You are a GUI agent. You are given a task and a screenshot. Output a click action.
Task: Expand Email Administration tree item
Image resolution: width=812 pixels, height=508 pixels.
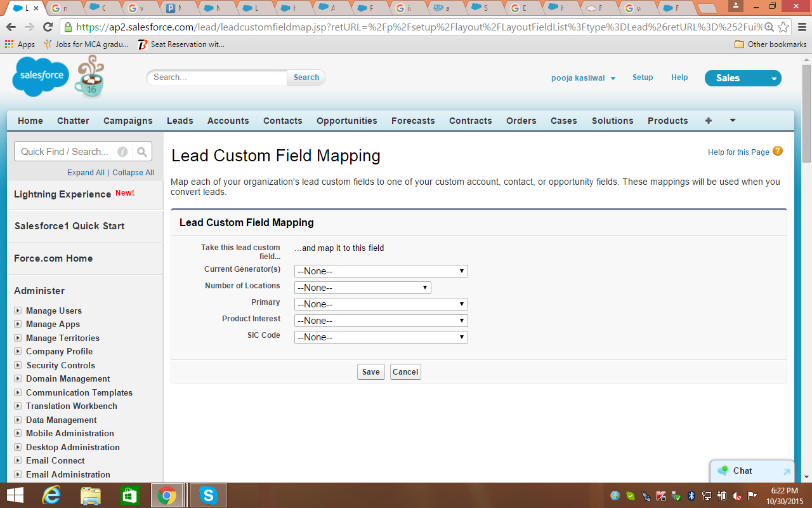tap(18, 474)
